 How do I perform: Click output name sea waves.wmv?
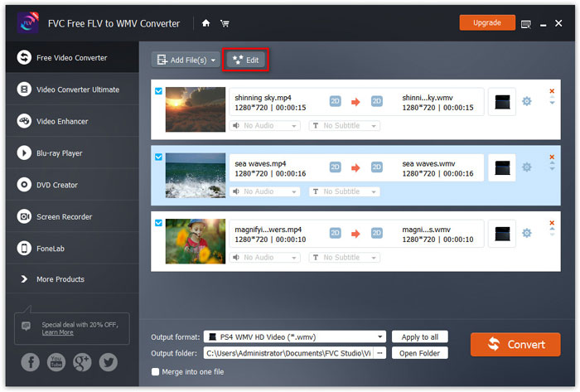(428, 163)
